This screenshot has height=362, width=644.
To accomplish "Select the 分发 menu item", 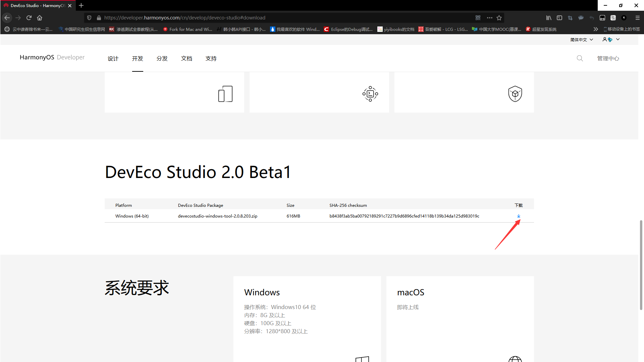I will (162, 58).
